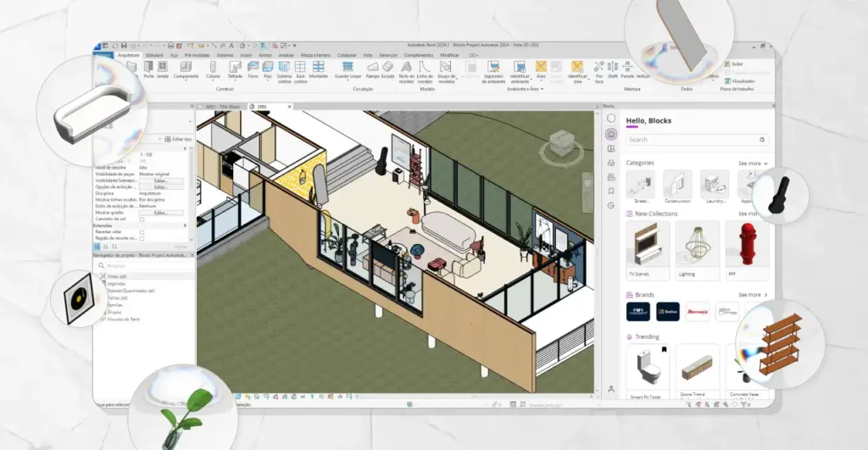Select the Porta door tool
The width and height of the screenshot is (868, 450).
[149, 69]
